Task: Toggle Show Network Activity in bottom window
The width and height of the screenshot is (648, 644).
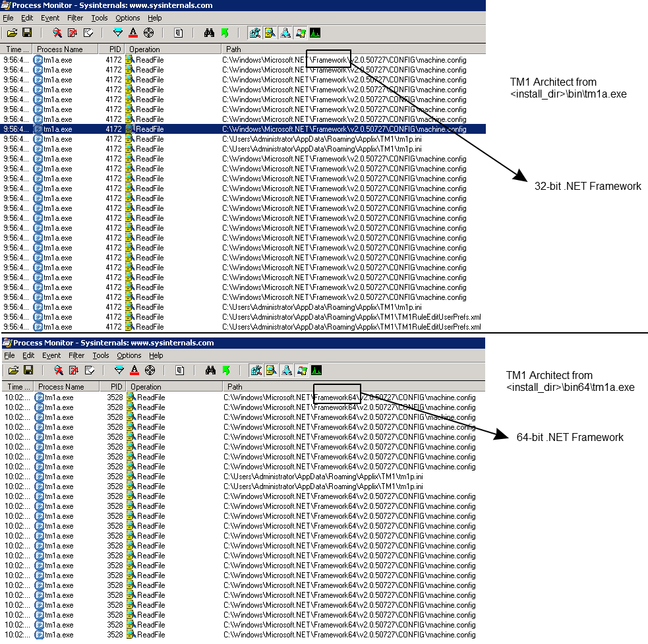Action: click(286, 370)
